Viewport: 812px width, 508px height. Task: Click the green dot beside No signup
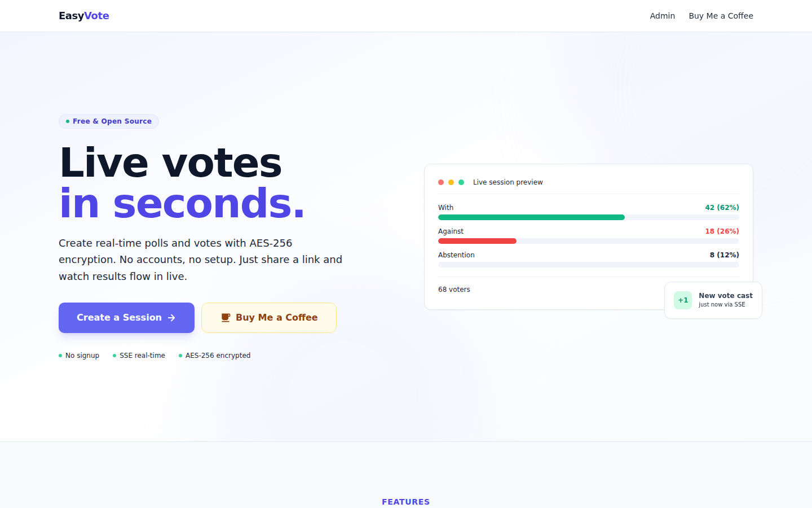[60, 356]
